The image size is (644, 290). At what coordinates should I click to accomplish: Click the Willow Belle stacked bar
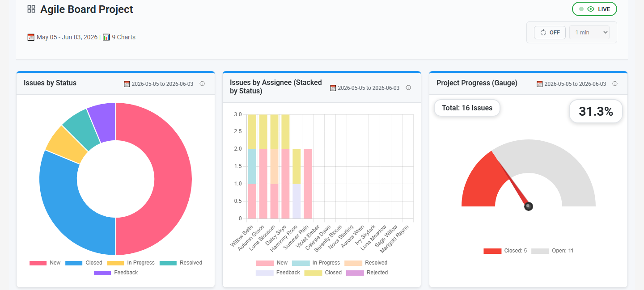pyautogui.click(x=252, y=167)
